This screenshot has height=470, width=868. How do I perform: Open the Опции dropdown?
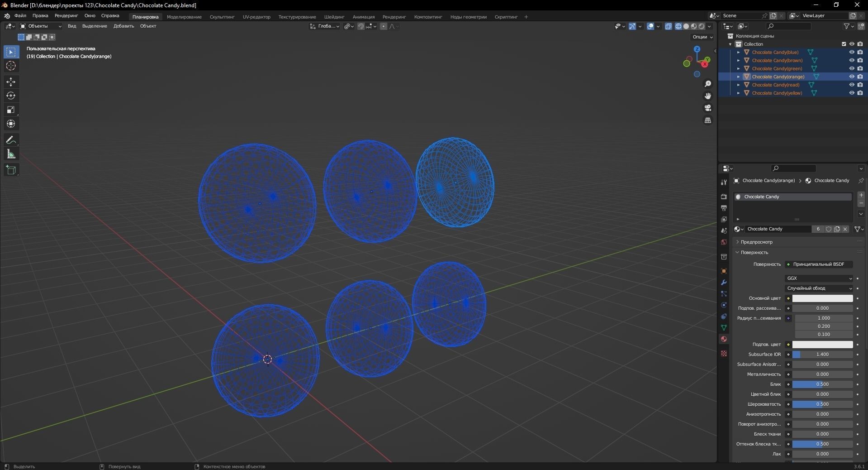tap(702, 37)
